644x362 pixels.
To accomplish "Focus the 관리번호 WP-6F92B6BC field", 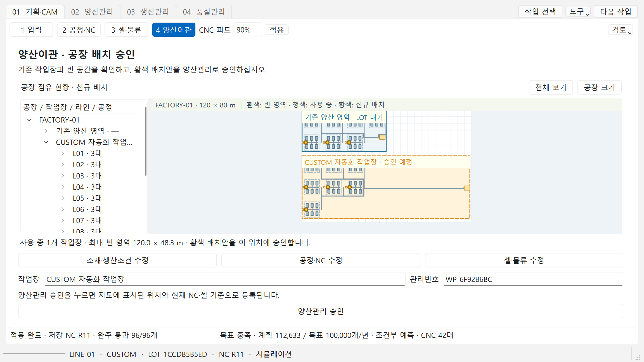I will coord(533,279).
